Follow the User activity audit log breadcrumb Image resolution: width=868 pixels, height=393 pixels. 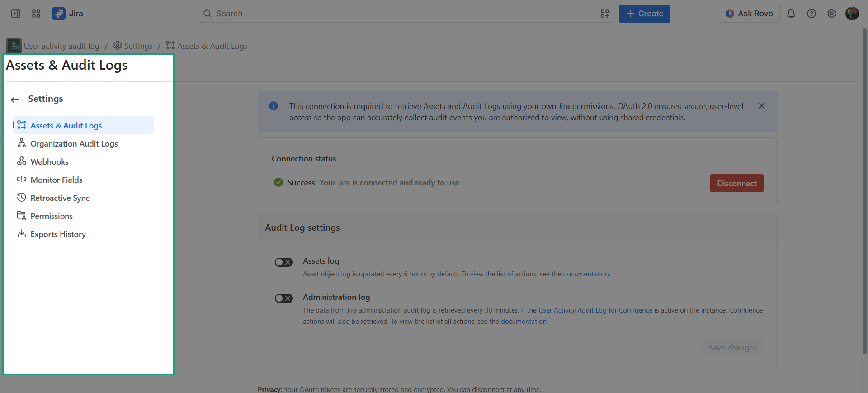61,46
